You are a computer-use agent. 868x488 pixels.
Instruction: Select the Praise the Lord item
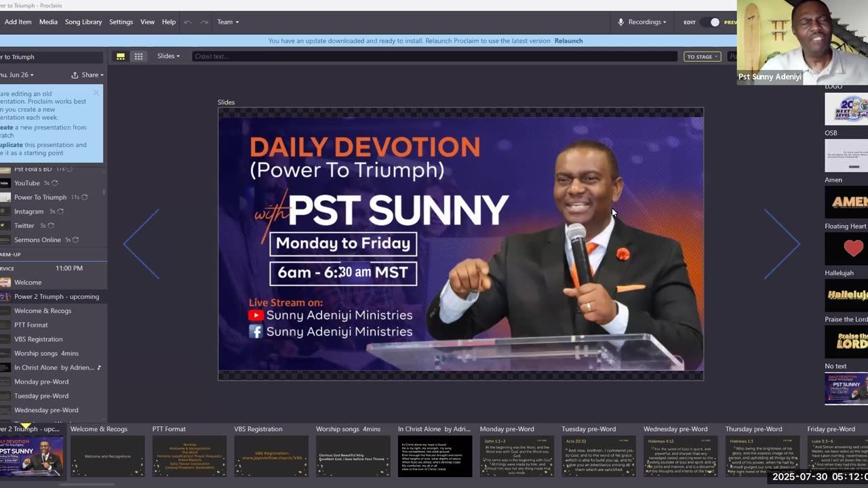[x=846, y=342]
